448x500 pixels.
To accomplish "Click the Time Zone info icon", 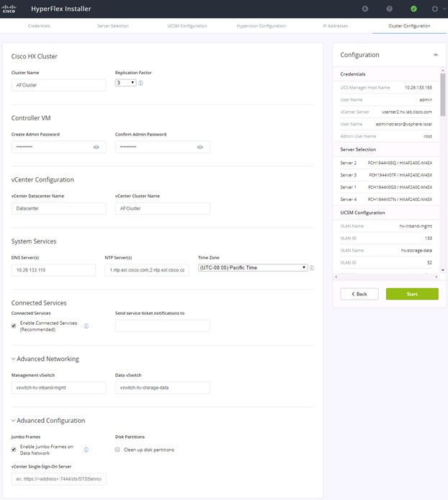I will click(312, 268).
